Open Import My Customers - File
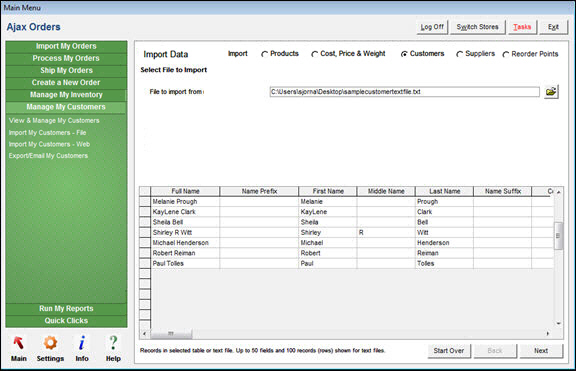This screenshot has height=371, width=576. pos(47,133)
